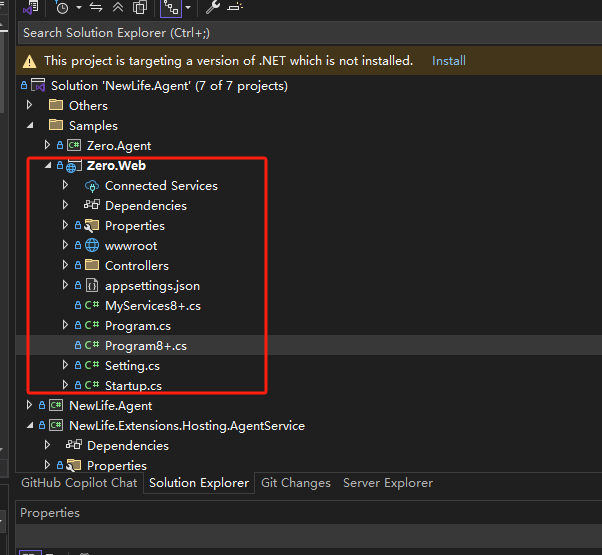Screen dimensions: 602x555
Task: Expand the Zero.Agent project
Action: (47, 145)
